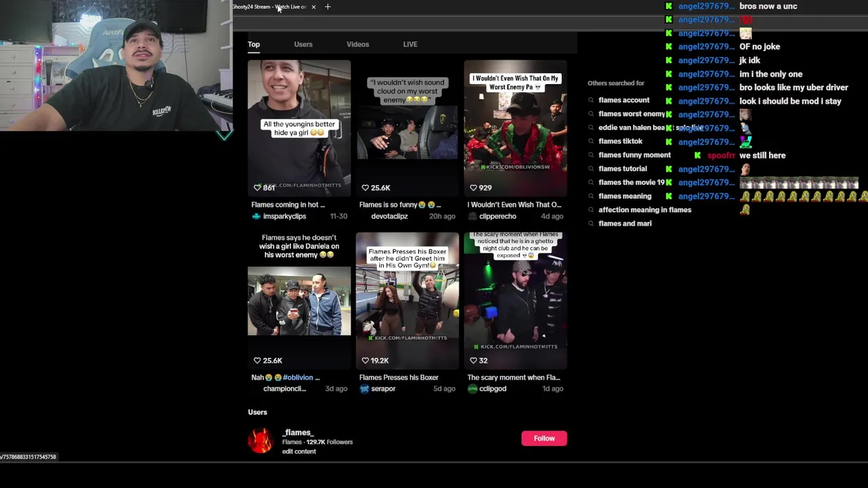
Task: Click magnifier icon beside 'flames tutorial'
Action: (591, 169)
